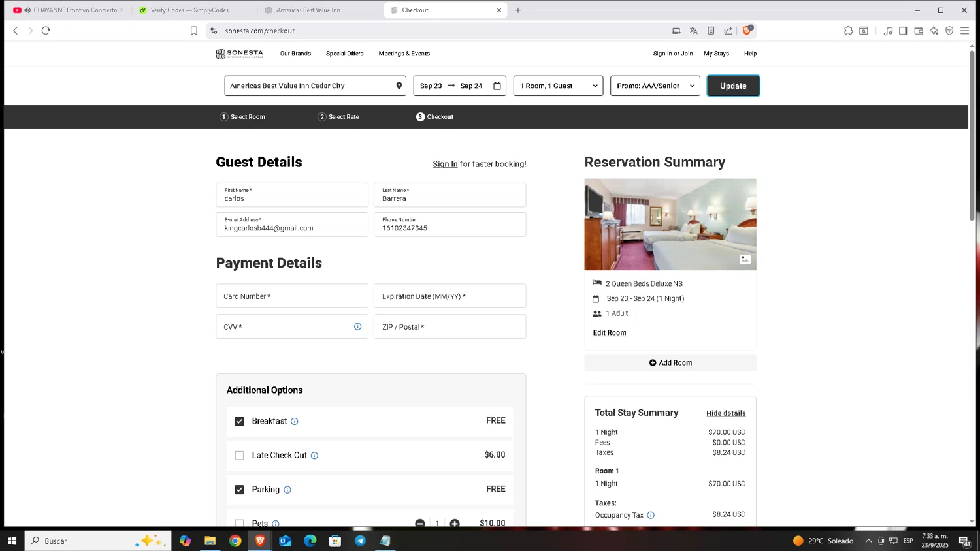The image size is (980, 551).
Task: Open File Explorer from the taskbar
Action: (210, 541)
